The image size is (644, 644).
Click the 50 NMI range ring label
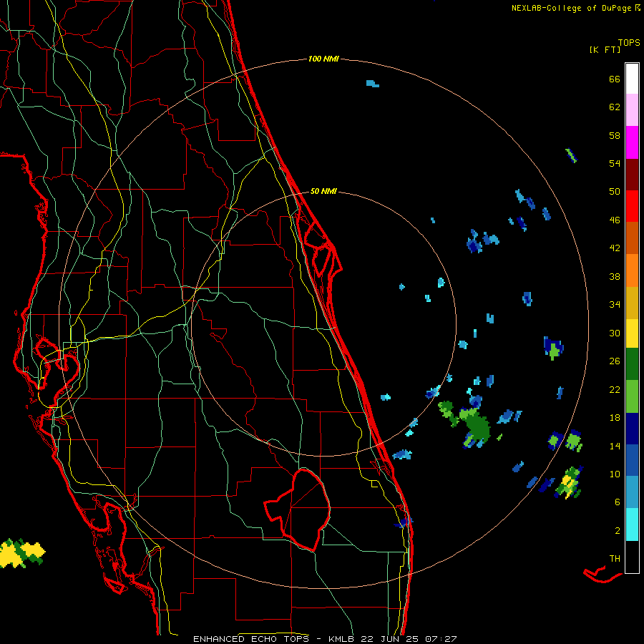323,191
